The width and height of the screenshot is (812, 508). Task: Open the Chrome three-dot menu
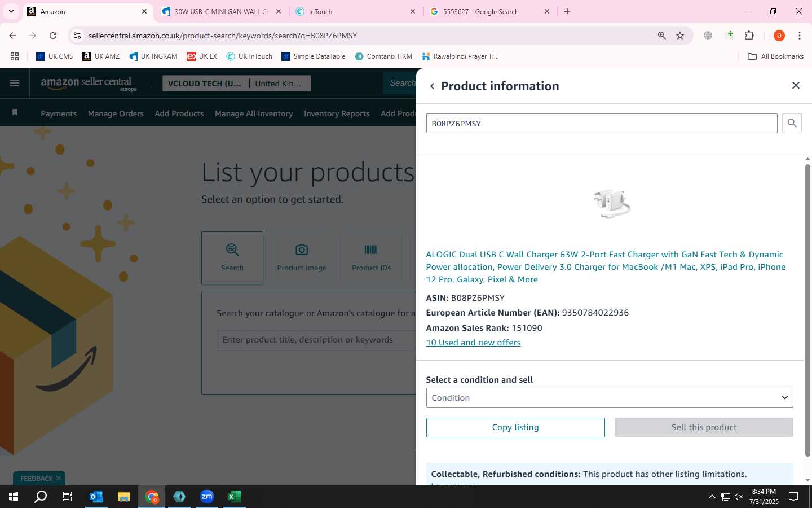799,36
